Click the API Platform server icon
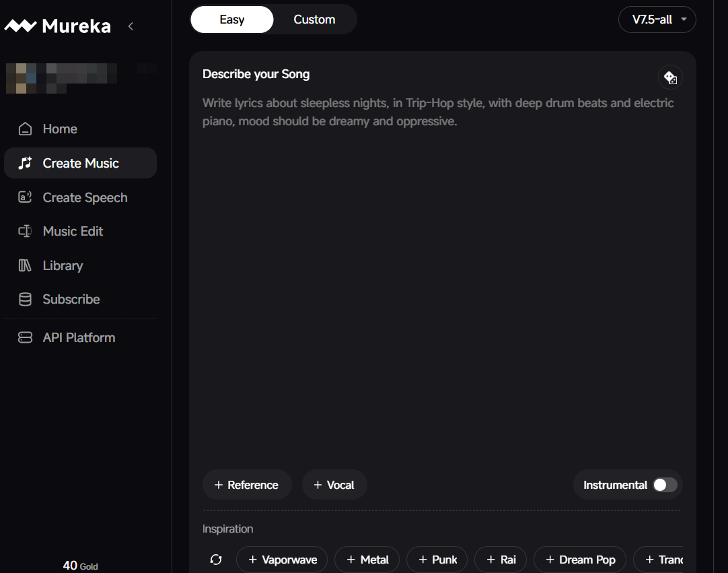 coord(25,337)
